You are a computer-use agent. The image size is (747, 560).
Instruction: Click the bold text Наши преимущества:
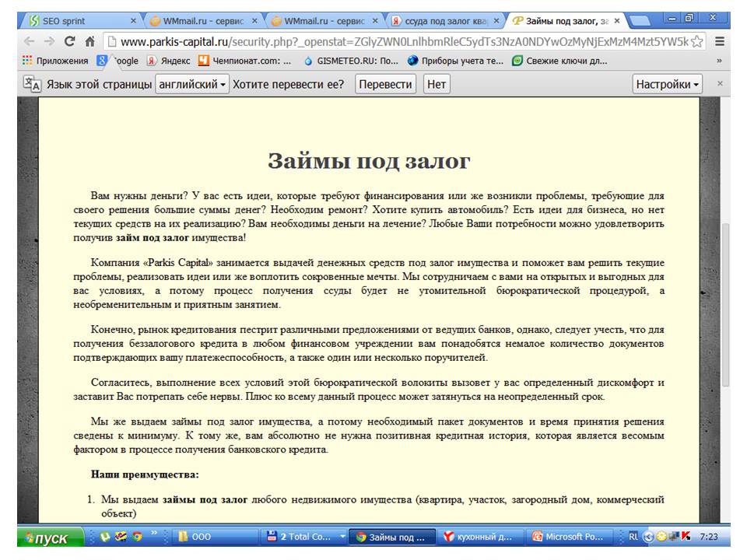tap(145, 474)
